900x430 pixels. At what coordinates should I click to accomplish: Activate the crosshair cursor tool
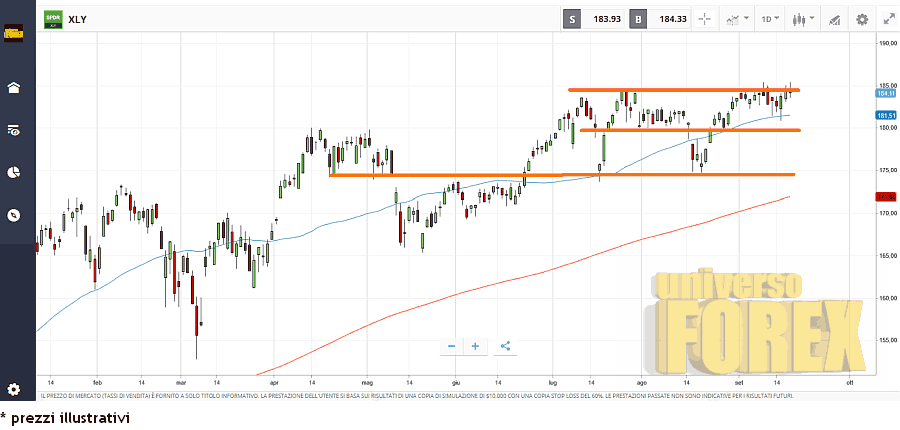pyautogui.click(x=704, y=19)
